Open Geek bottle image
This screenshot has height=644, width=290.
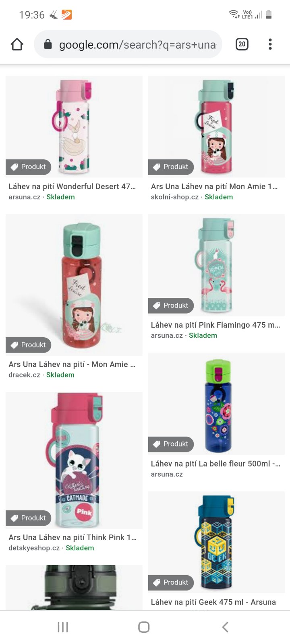(216, 542)
